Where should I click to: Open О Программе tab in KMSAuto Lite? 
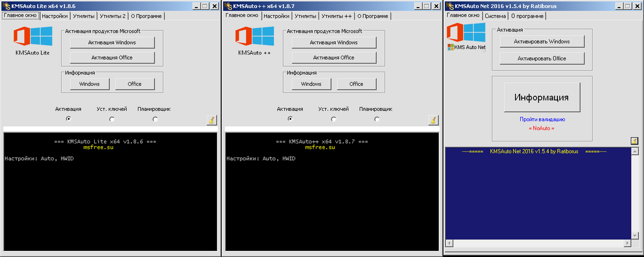(146, 16)
